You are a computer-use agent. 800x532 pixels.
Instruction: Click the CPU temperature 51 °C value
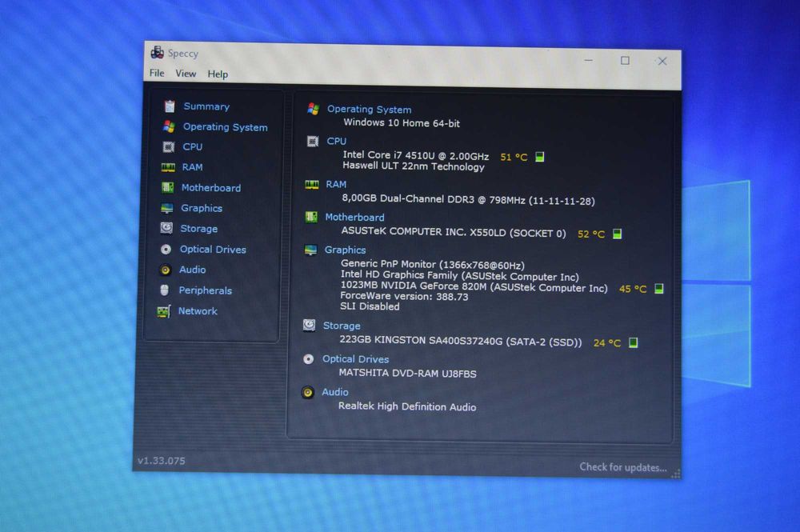(514, 157)
